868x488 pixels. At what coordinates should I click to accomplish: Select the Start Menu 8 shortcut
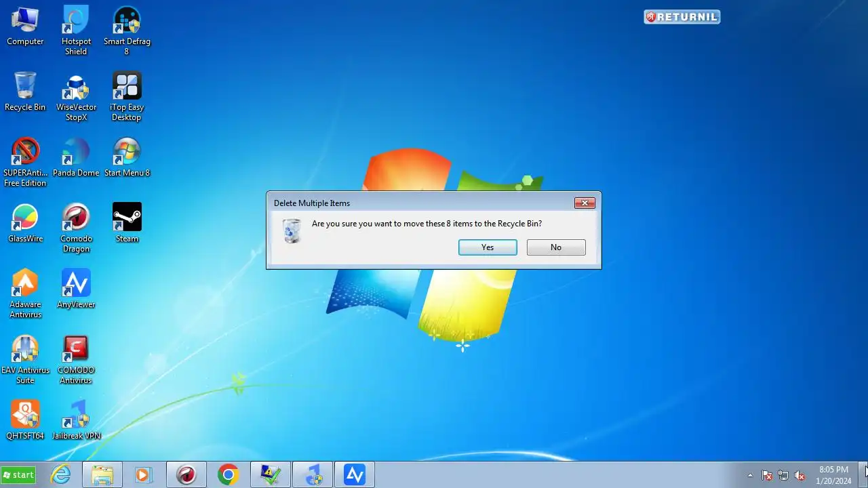[x=127, y=158]
